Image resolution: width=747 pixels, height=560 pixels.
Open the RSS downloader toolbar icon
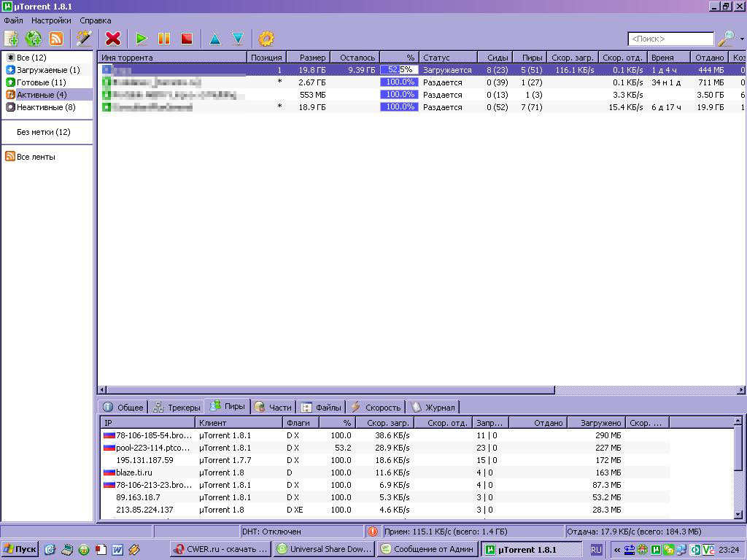pos(56,39)
